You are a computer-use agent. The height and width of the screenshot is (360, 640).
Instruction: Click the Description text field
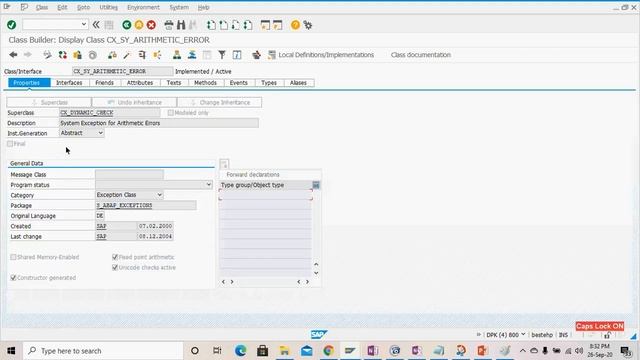click(159, 123)
